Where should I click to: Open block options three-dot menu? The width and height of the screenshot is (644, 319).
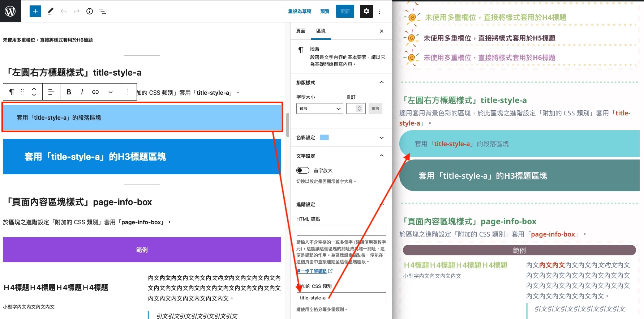[128, 92]
